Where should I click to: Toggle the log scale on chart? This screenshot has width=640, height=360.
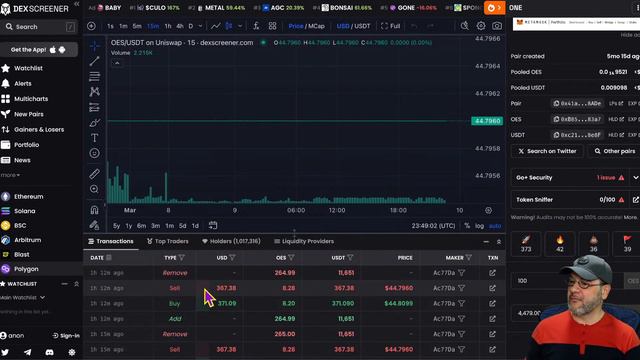tap(479, 226)
